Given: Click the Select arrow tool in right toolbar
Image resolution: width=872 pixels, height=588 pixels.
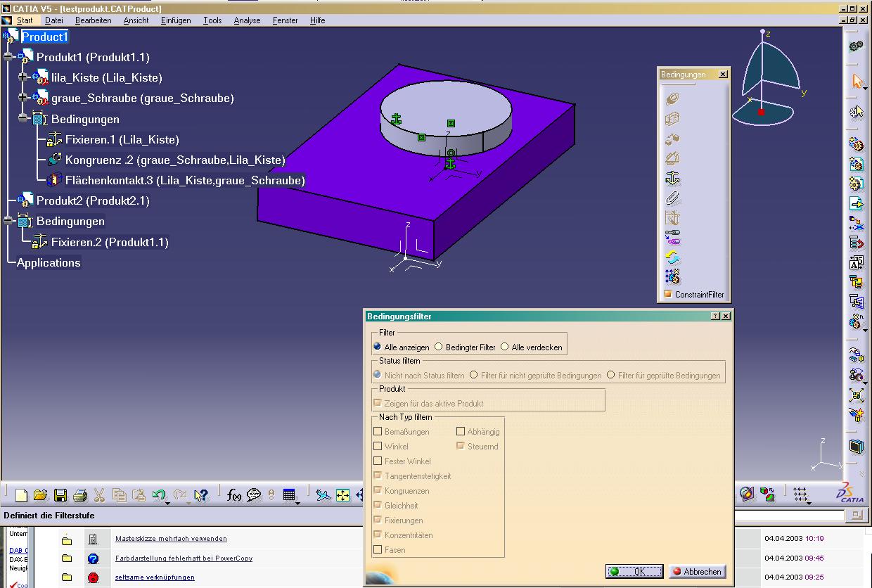Looking at the screenshot, I should 857,80.
